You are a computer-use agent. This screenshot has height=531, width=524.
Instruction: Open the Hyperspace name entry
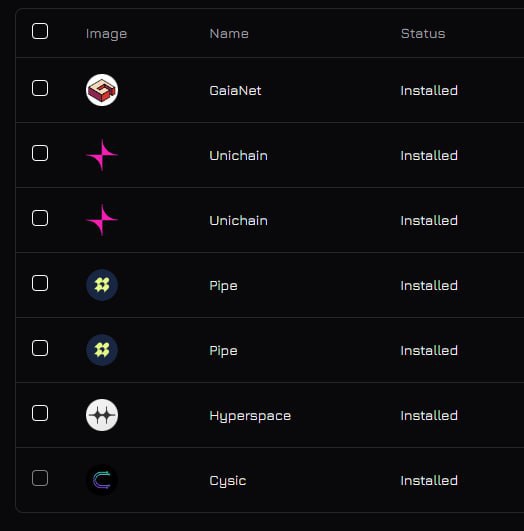[250, 416]
